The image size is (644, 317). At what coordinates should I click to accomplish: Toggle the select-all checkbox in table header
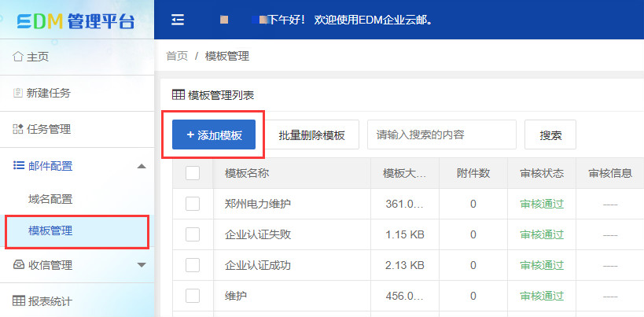click(x=193, y=173)
